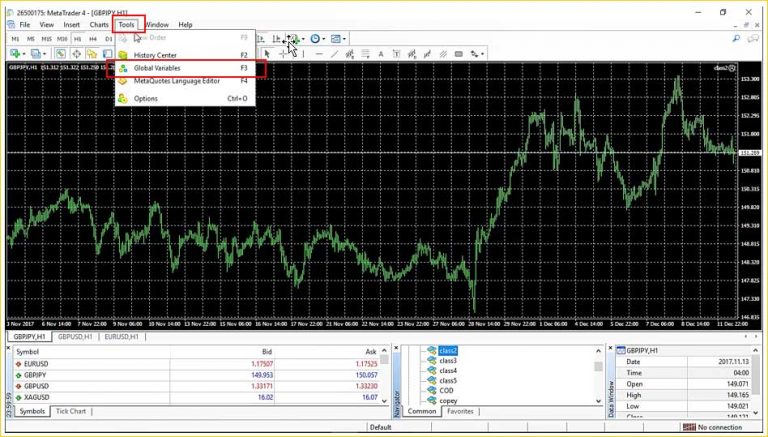Viewport: 768px width, 437px height.
Task: Click the Global Variables menu icon
Action: (x=123, y=68)
